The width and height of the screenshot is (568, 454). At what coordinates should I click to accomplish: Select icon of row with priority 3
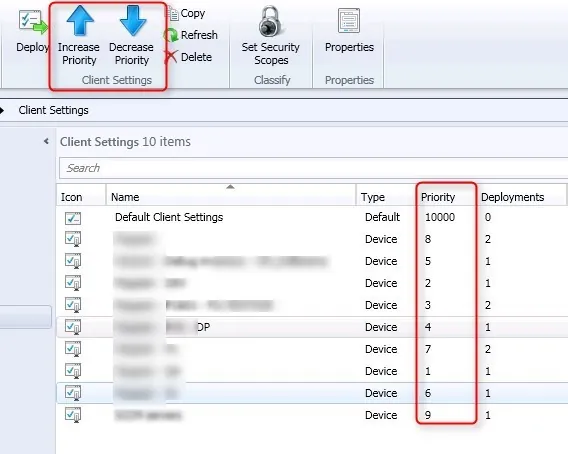coord(73,305)
